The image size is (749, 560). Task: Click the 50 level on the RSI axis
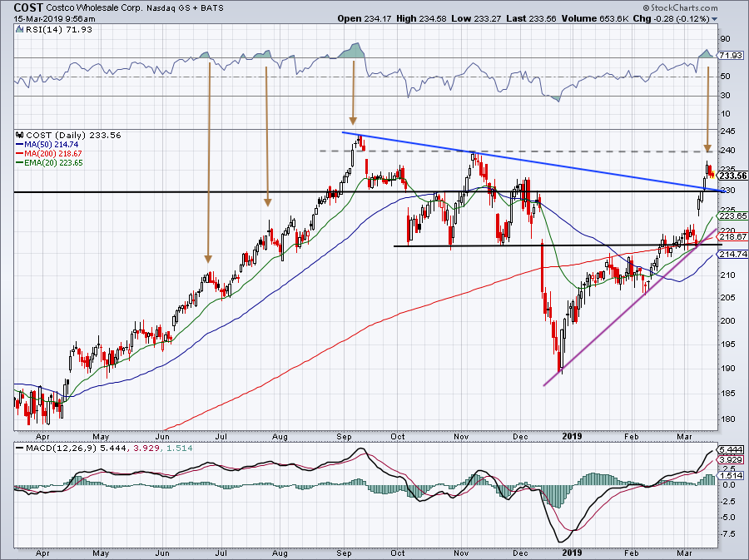[x=725, y=77]
